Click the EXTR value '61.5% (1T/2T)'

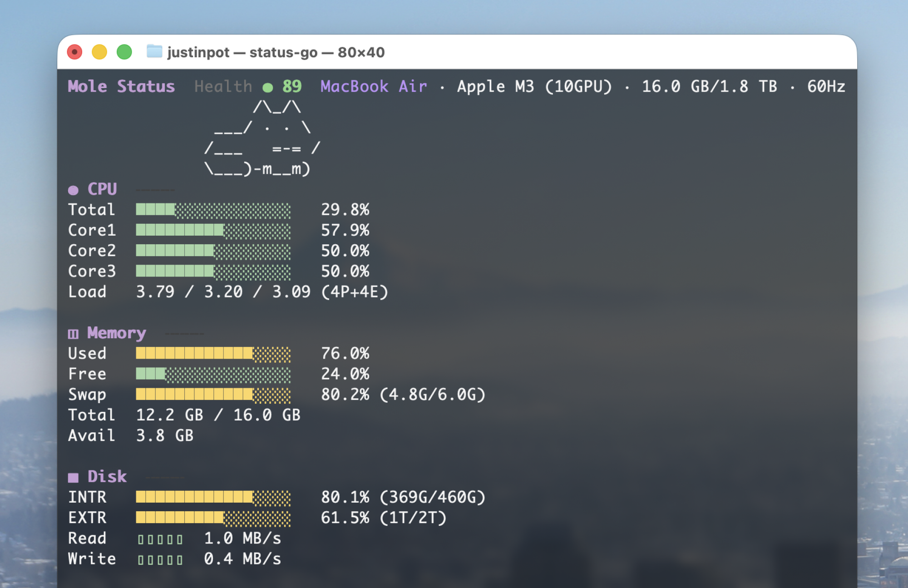click(384, 518)
